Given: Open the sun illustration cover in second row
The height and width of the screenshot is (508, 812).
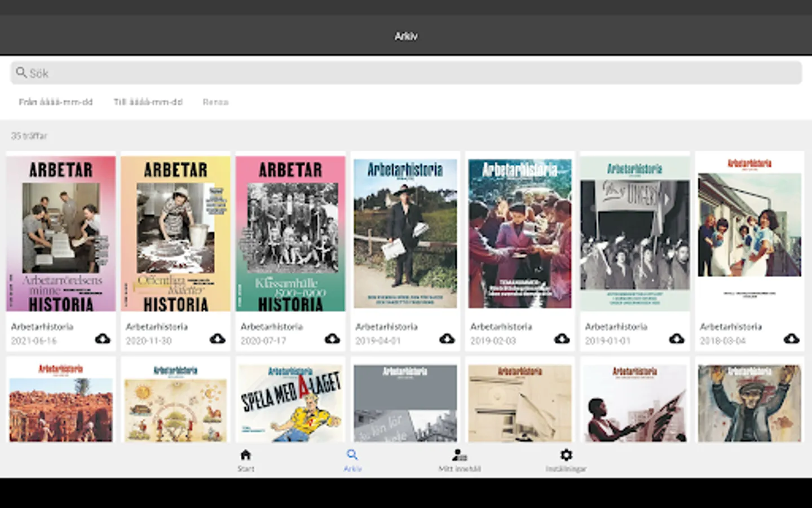Looking at the screenshot, I should (176, 402).
